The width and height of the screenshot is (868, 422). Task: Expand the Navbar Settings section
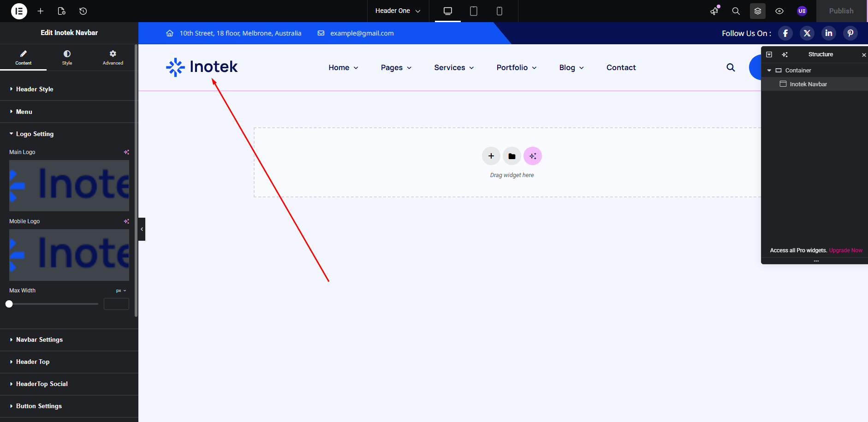[x=69, y=340]
